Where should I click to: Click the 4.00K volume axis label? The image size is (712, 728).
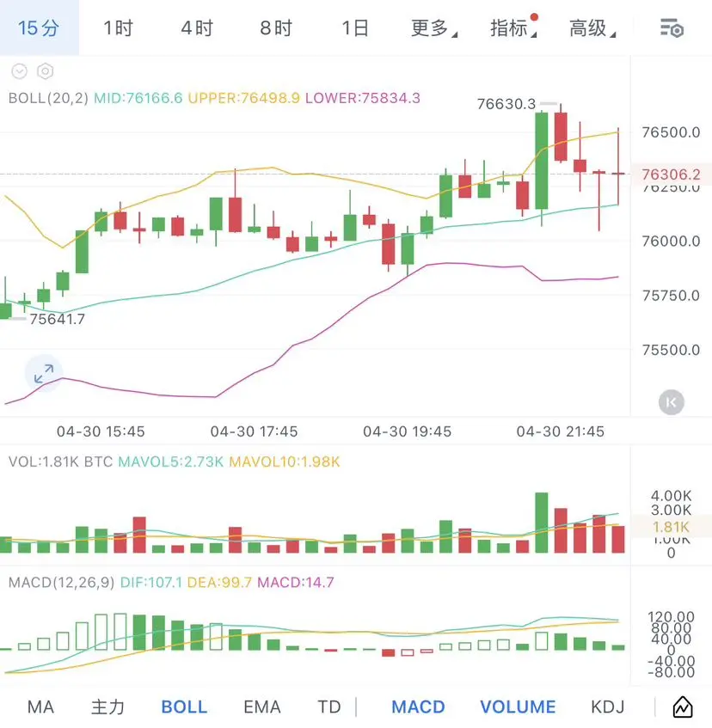[671, 496]
